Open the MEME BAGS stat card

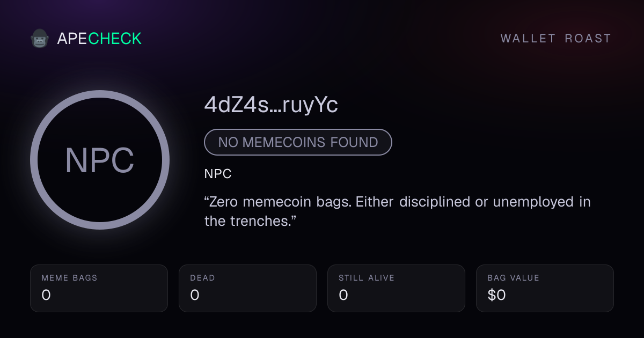99,288
